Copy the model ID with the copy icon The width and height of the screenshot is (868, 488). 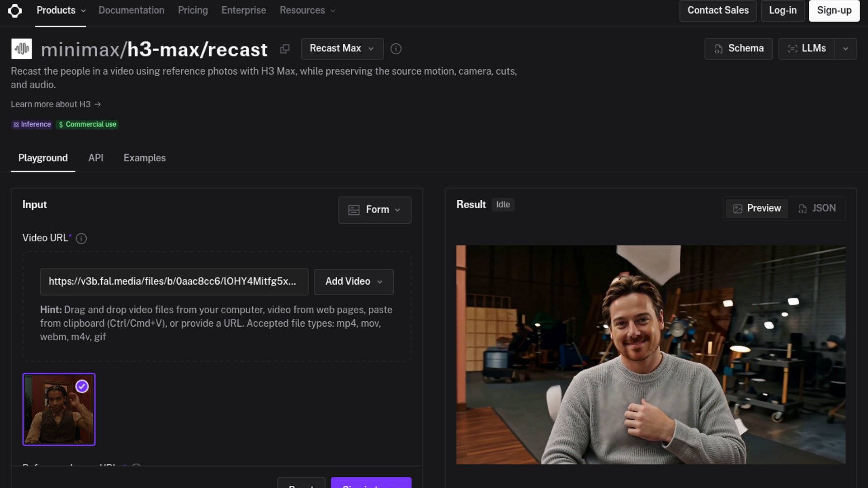pyautogui.click(x=284, y=49)
